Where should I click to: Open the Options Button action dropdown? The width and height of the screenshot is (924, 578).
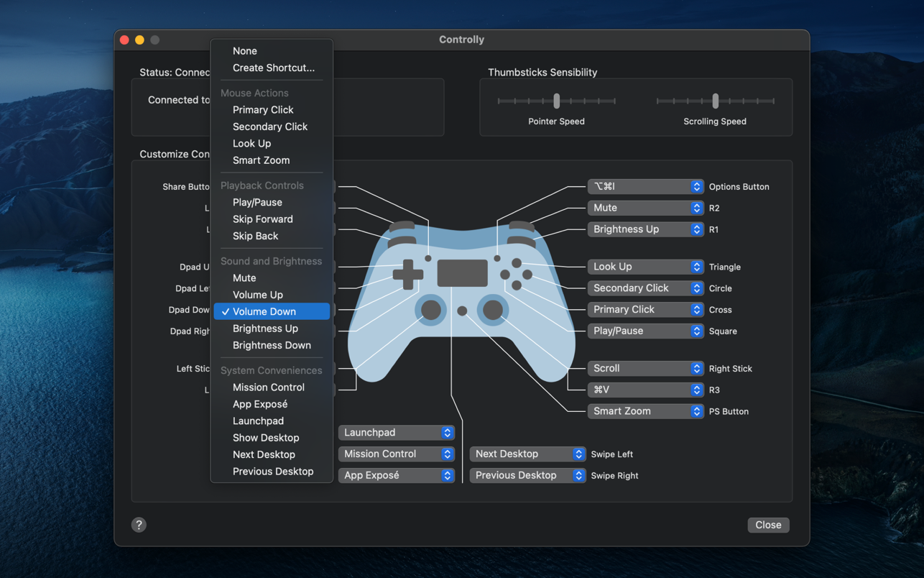[645, 186]
